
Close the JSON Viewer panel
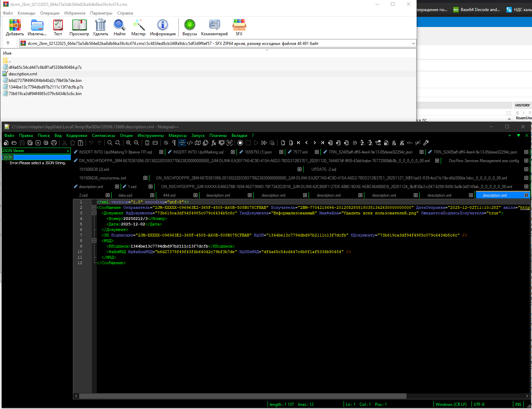(x=68, y=151)
